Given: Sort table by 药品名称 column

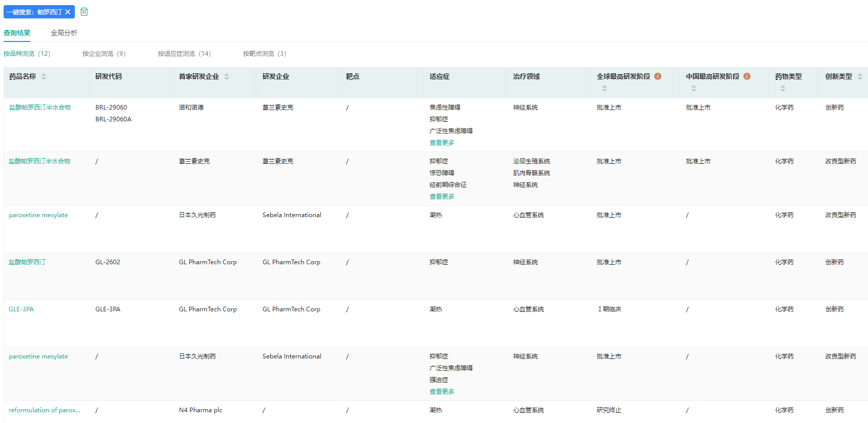Looking at the screenshot, I should point(44,76).
